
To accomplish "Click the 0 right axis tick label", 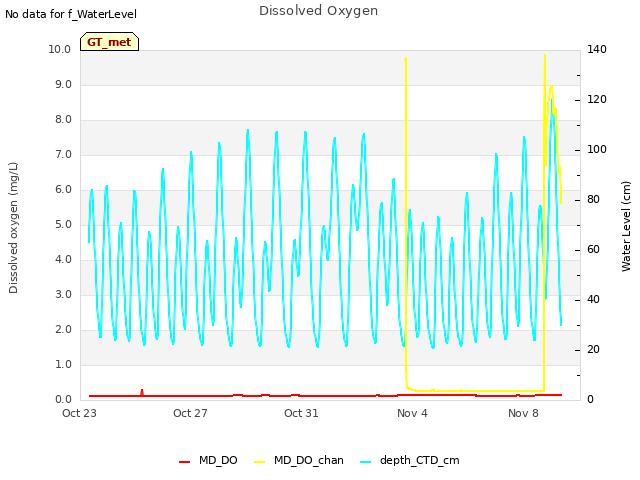I will pos(590,400).
